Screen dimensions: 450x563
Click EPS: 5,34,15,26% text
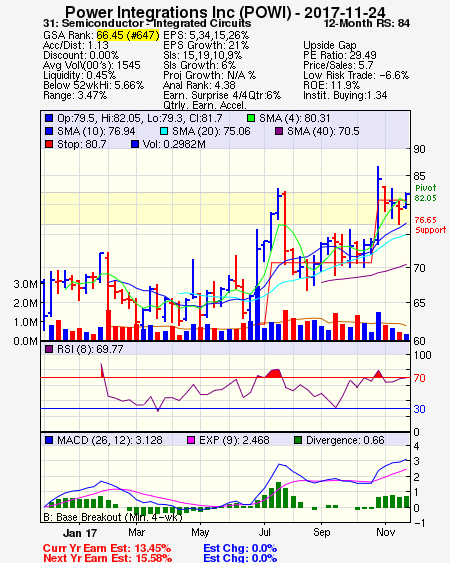pyautogui.click(x=206, y=35)
